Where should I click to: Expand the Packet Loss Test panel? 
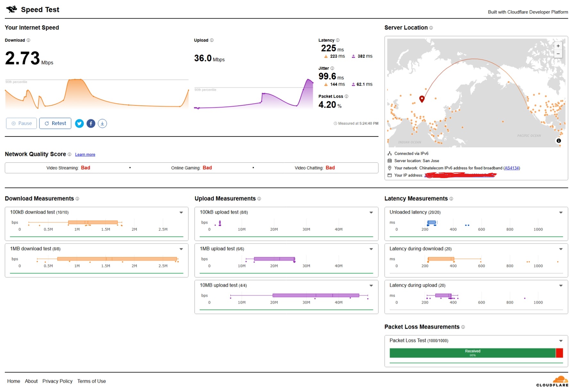tap(561, 341)
